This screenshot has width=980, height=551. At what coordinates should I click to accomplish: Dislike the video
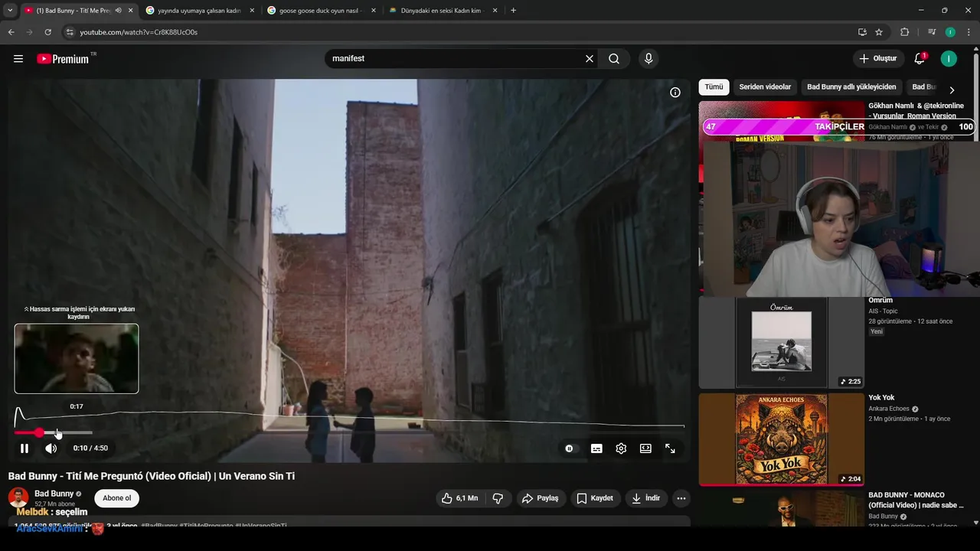click(498, 498)
